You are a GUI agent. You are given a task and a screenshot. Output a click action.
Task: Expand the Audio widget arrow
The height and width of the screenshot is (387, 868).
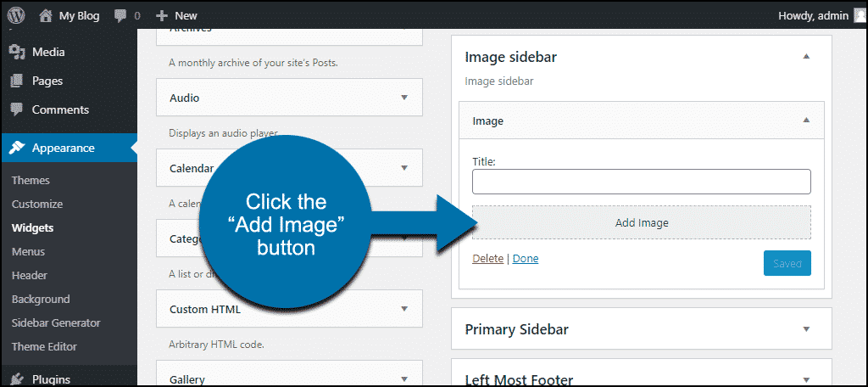point(404,98)
